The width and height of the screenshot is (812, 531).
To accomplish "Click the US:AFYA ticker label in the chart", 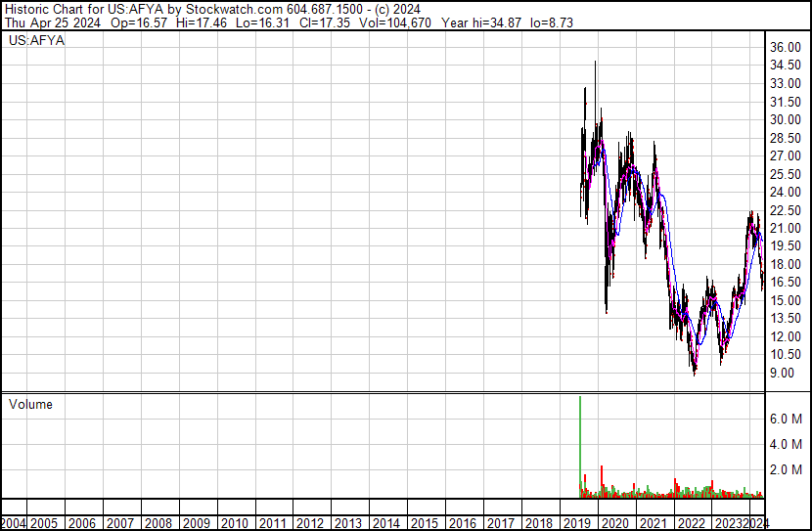I will point(37,41).
